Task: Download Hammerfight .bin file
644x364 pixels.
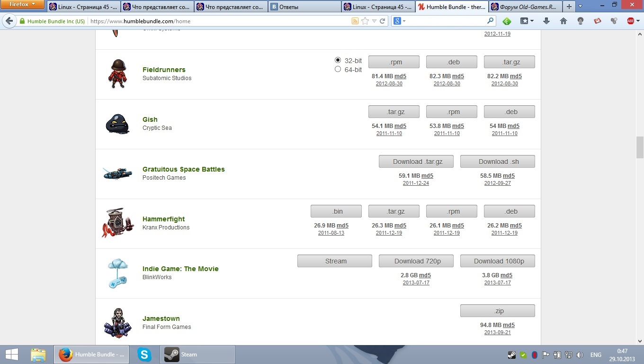Action: point(336,211)
